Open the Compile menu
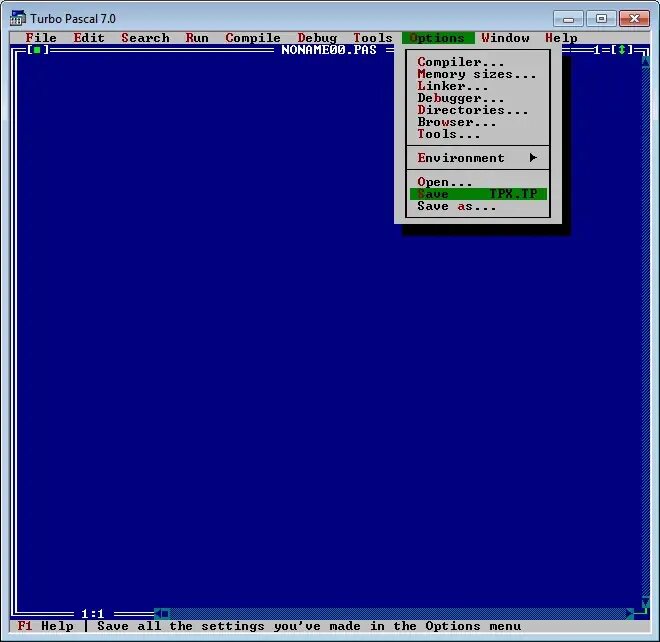Image resolution: width=660 pixels, height=642 pixels. (x=253, y=38)
